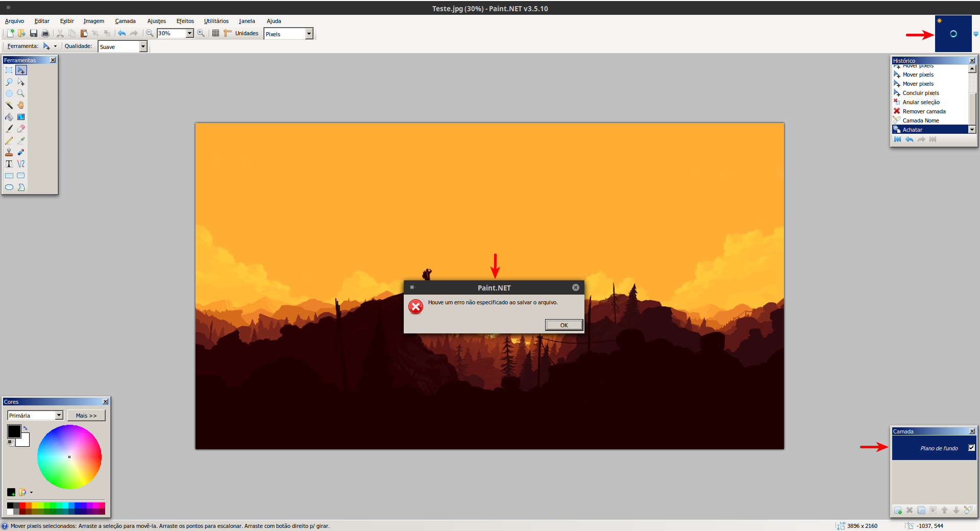The width and height of the screenshot is (980, 531).
Task: Open the Ajustes menu
Action: 156,21
